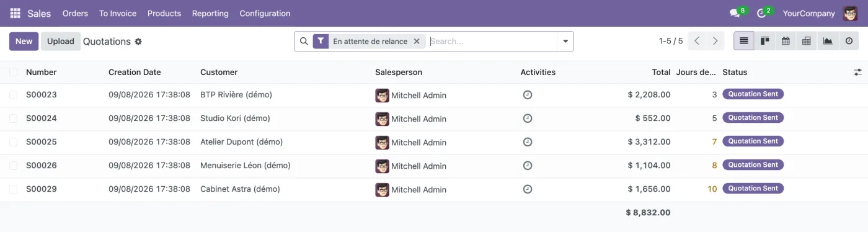
Task: Expand the search options dropdown arrow
Action: click(565, 42)
